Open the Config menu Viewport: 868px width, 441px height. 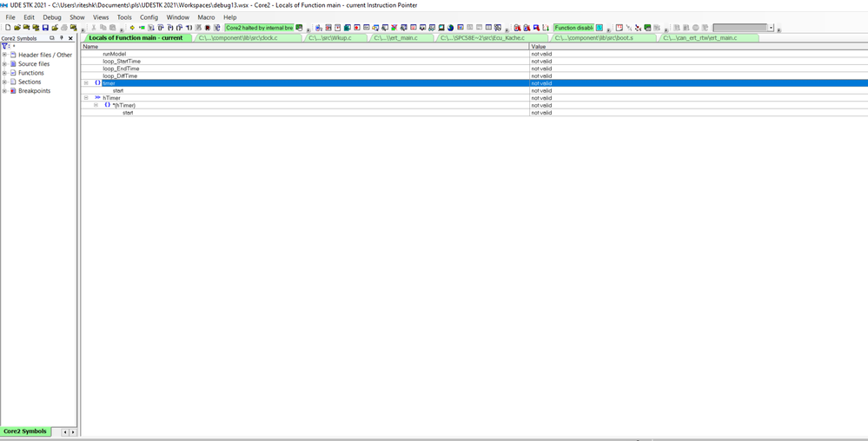pos(149,17)
